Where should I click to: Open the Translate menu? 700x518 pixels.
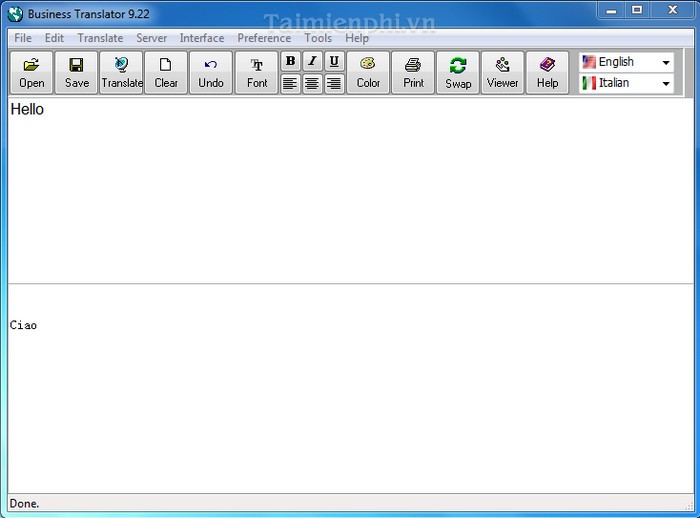(100, 38)
